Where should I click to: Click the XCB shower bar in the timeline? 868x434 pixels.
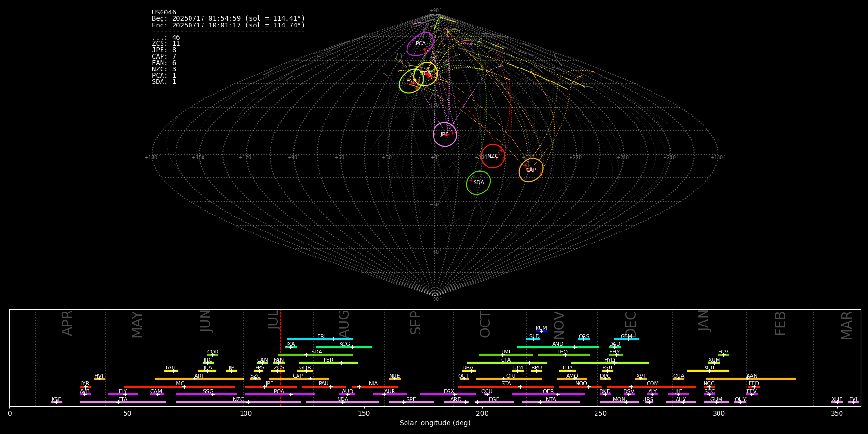[x=708, y=371]
